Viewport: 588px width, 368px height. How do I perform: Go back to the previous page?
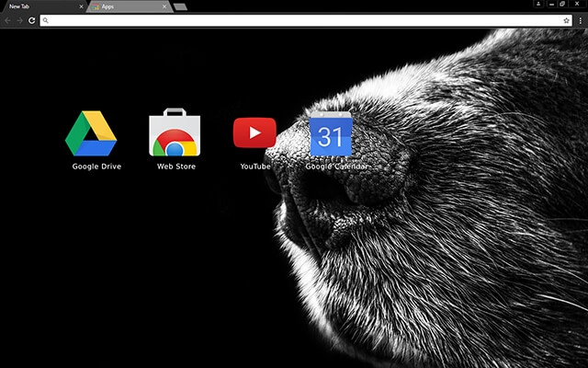pyautogui.click(x=8, y=20)
